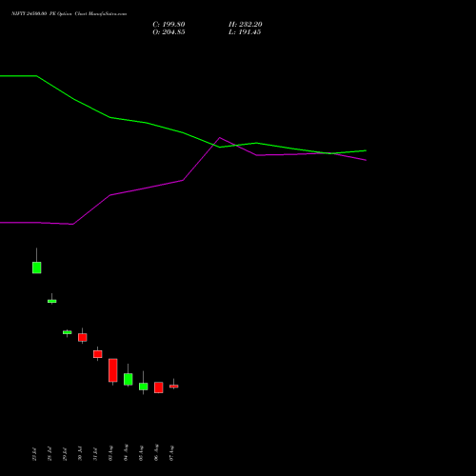Click the green candle for 05 Aug
The width and height of the screenshot is (476, 476).
coord(144,387)
